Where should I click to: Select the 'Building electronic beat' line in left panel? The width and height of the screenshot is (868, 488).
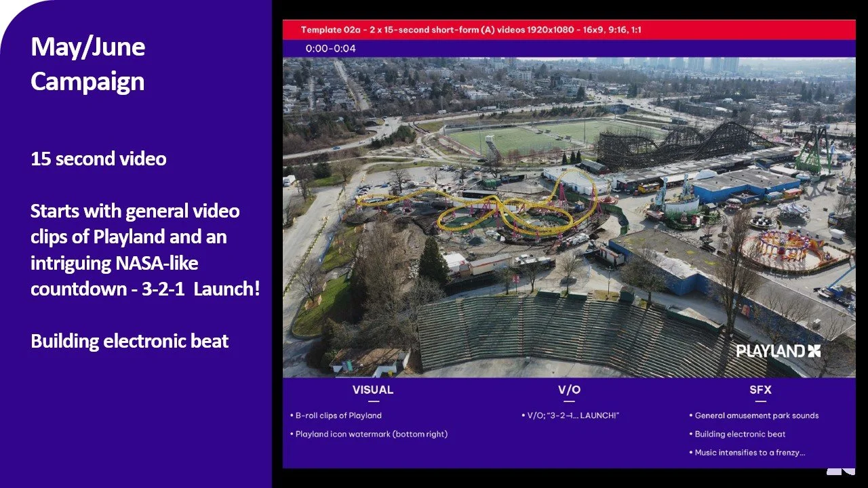(130, 340)
